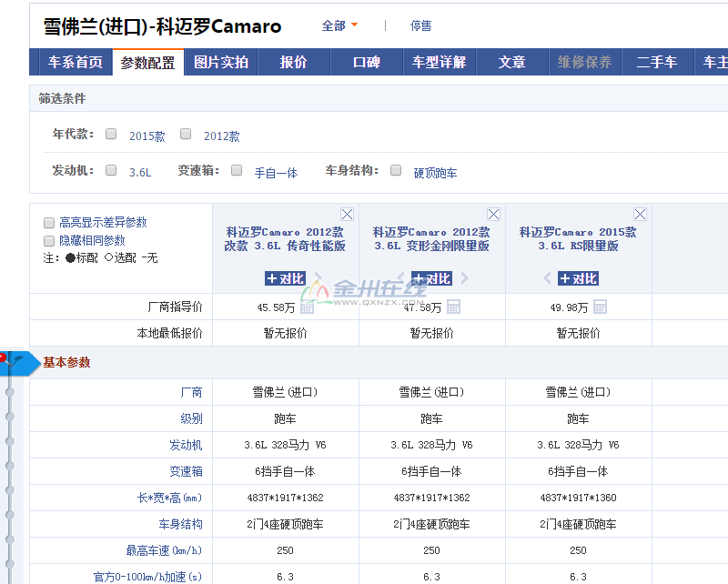Toggle the 隐藏相同参数 checkbox
Viewport: 728px width, 584px height.
point(49,241)
